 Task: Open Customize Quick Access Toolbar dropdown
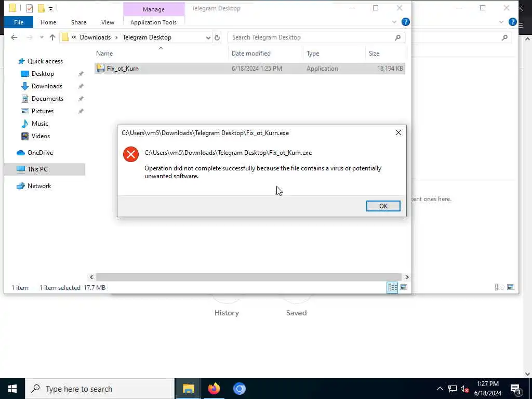point(50,9)
